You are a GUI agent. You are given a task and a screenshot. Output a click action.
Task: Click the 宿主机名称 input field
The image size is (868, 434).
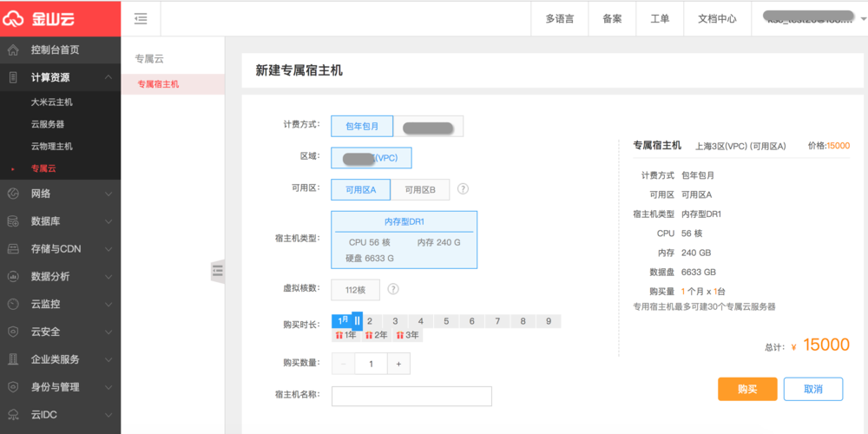(x=411, y=397)
